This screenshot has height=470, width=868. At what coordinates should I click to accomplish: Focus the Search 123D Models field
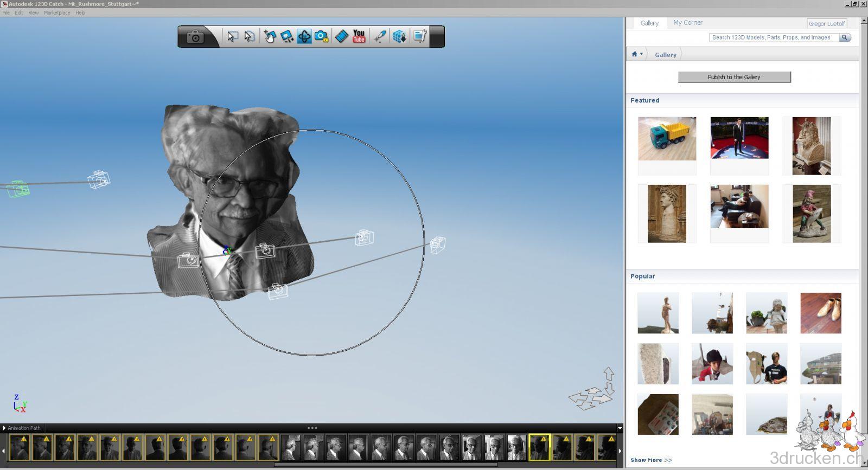click(x=774, y=37)
